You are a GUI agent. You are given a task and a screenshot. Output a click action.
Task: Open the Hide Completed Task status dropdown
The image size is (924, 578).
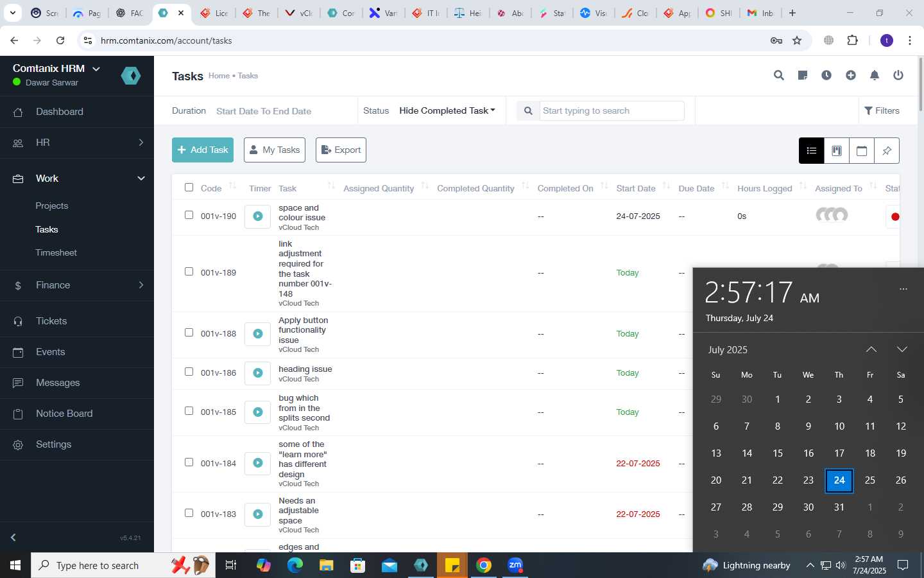447,110
